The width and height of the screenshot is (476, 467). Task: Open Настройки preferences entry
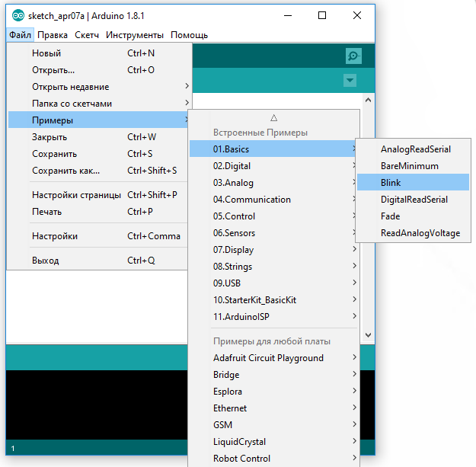pyautogui.click(x=97, y=236)
